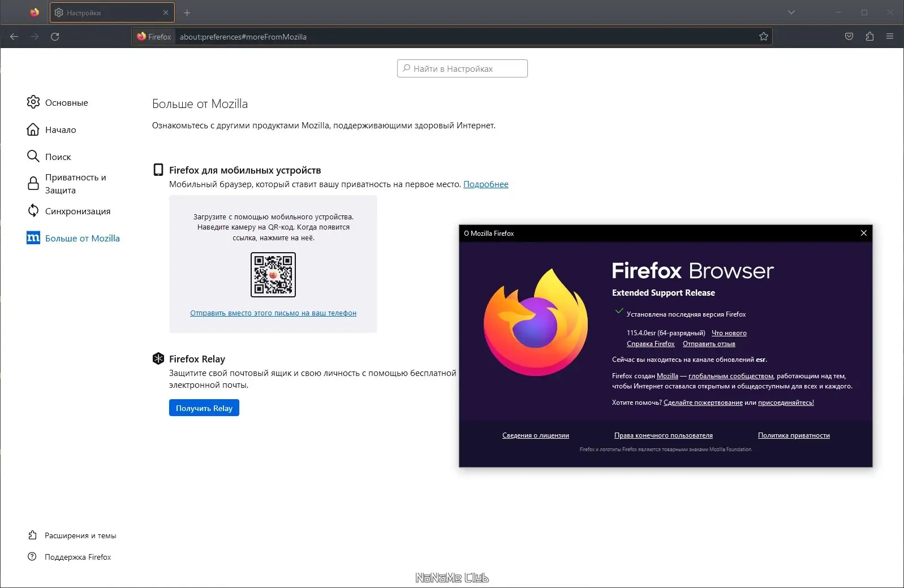Select the Настройки browser tab
This screenshot has width=904, height=588.
pyautogui.click(x=112, y=12)
